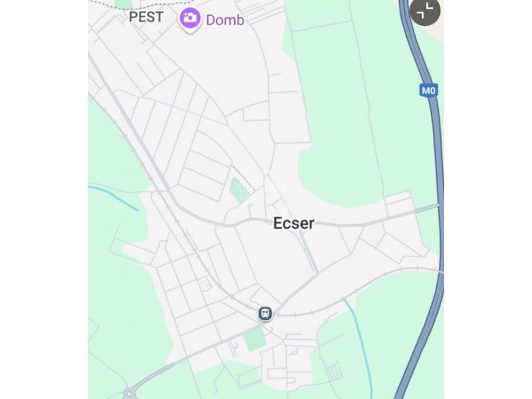
Task: Collapse the map from fullscreen view
Action: pyautogui.click(x=425, y=11)
